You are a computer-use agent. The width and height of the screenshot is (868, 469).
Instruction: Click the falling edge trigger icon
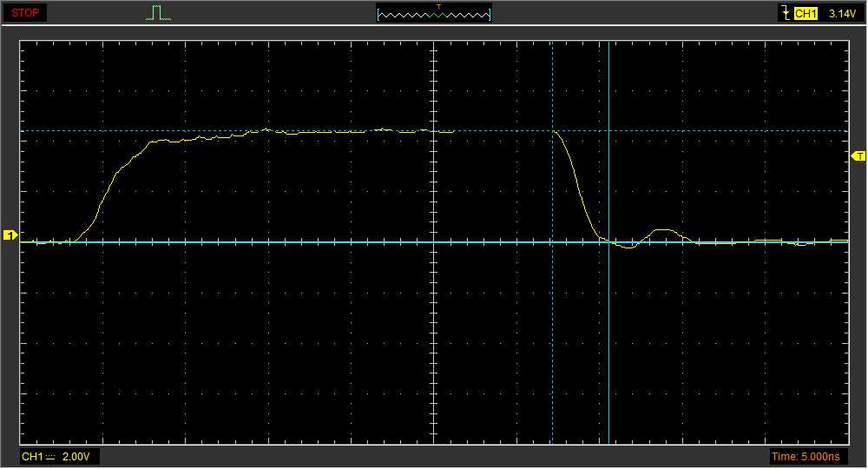(x=786, y=13)
